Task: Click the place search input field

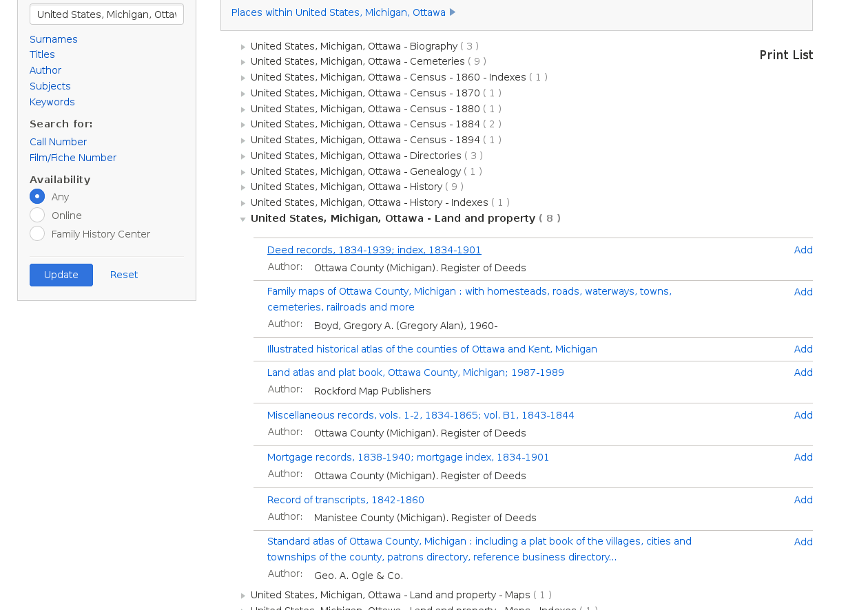Action: coord(107,14)
